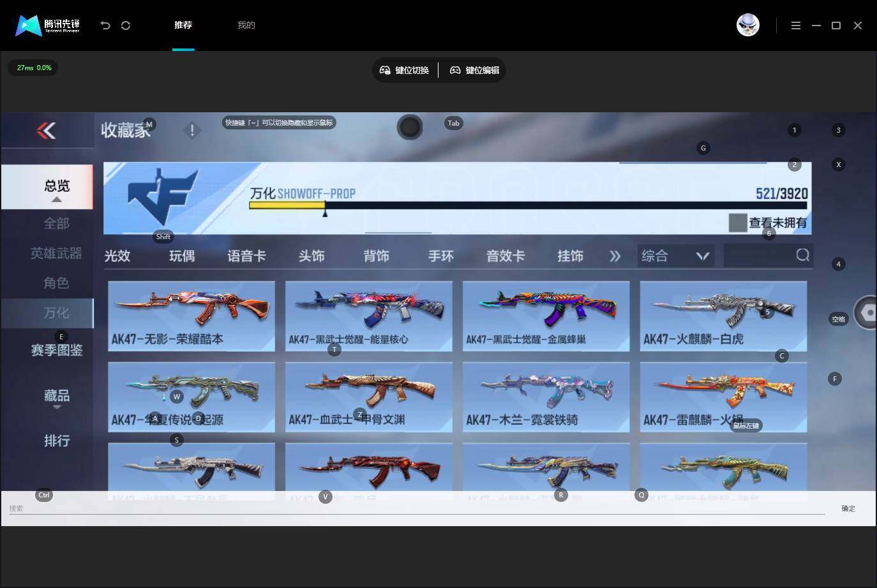Open the user avatar profile
The height and width of the screenshot is (588, 877).
click(x=747, y=25)
